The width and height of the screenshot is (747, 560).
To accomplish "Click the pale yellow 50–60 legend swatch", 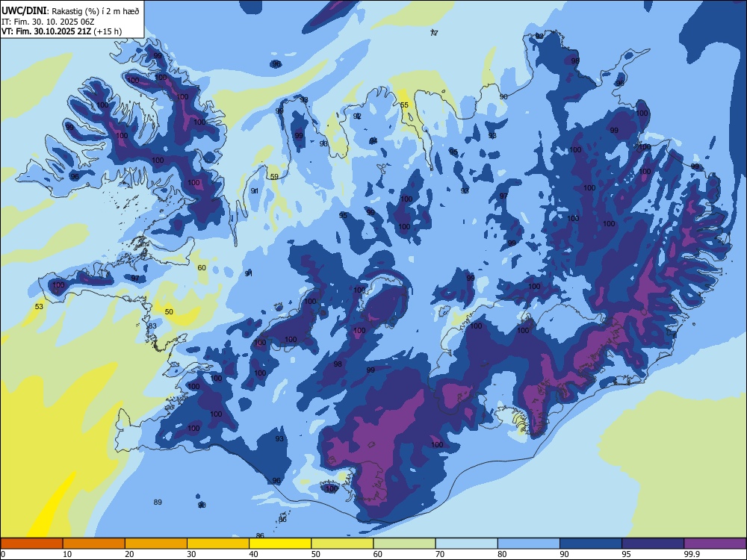I will click(342, 544).
